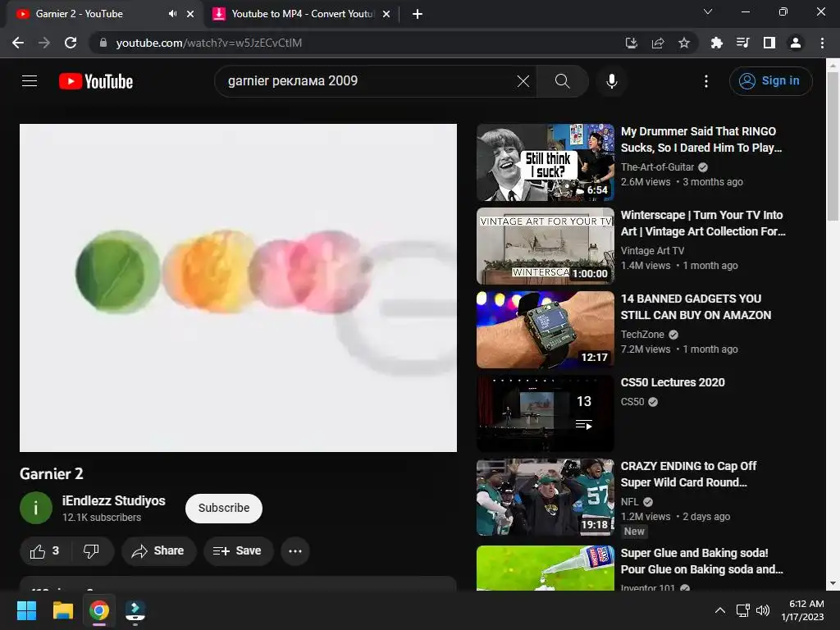Click the Share button under video
This screenshot has width=840, height=630.
coord(158,550)
